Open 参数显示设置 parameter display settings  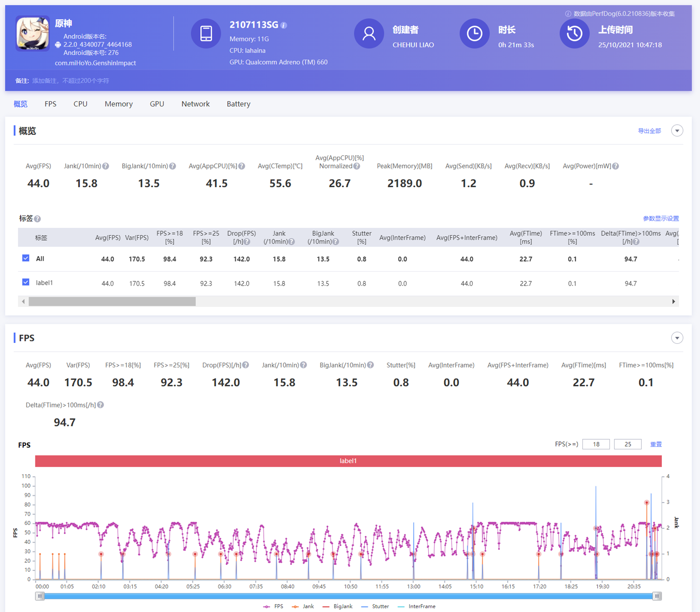tap(661, 218)
